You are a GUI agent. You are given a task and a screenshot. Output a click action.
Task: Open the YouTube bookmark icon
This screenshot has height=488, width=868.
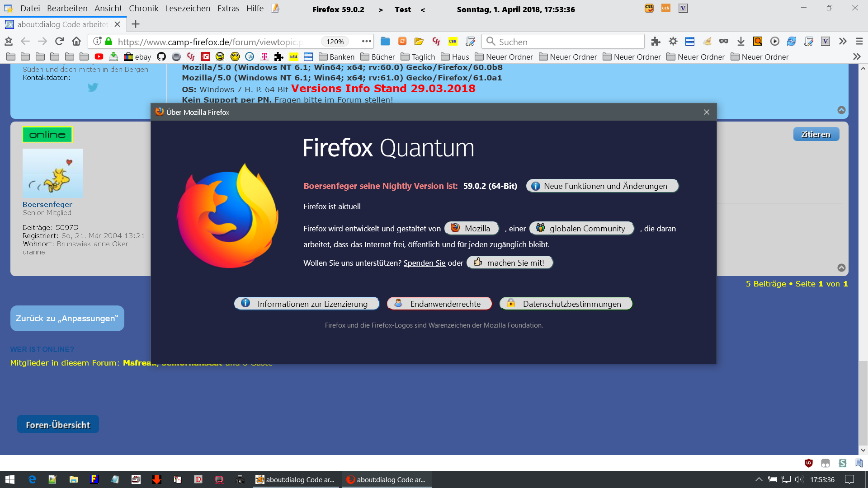pyautogui.click(x=99, y=57)
